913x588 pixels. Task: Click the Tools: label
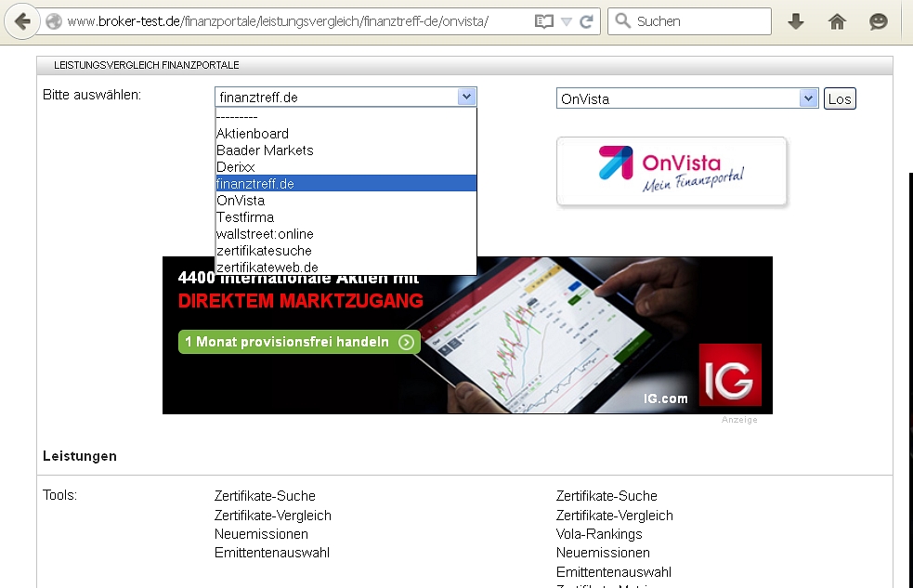click(60, 495)
